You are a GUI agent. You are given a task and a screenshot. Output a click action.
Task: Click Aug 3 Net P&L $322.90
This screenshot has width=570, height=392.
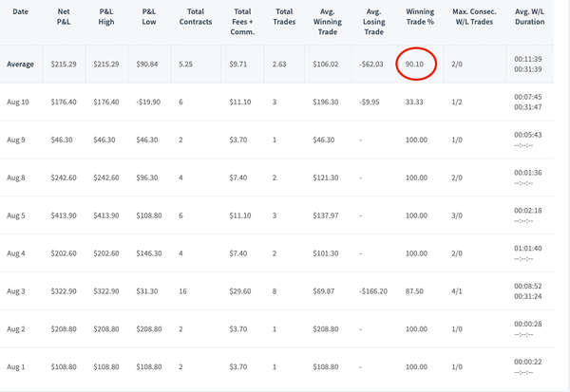click(64, 291)
